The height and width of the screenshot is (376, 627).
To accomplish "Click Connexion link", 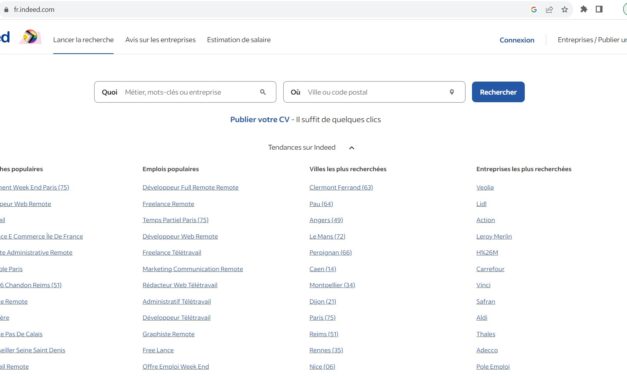I will tap(517, 40).
